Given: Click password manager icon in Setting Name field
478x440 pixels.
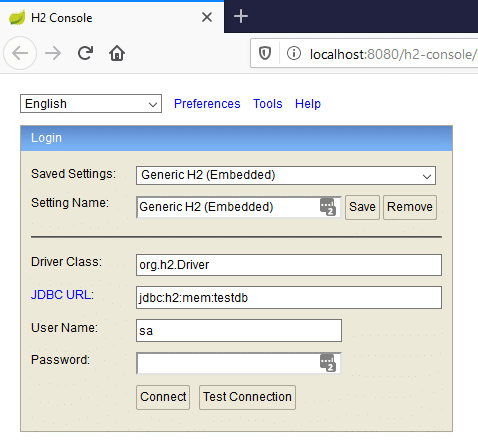Looking at the screenshot, I should 328,207.
